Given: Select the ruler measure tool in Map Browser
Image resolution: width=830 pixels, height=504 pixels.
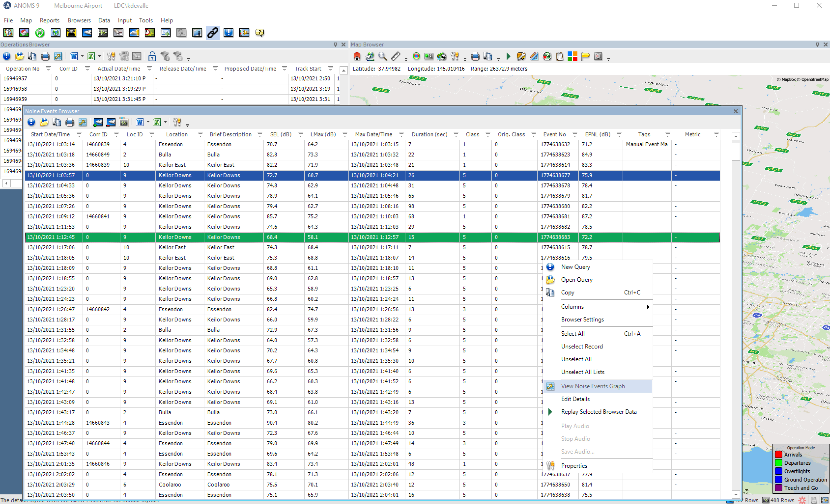Looking at the screenshot, I should click(x=396, y=57).
